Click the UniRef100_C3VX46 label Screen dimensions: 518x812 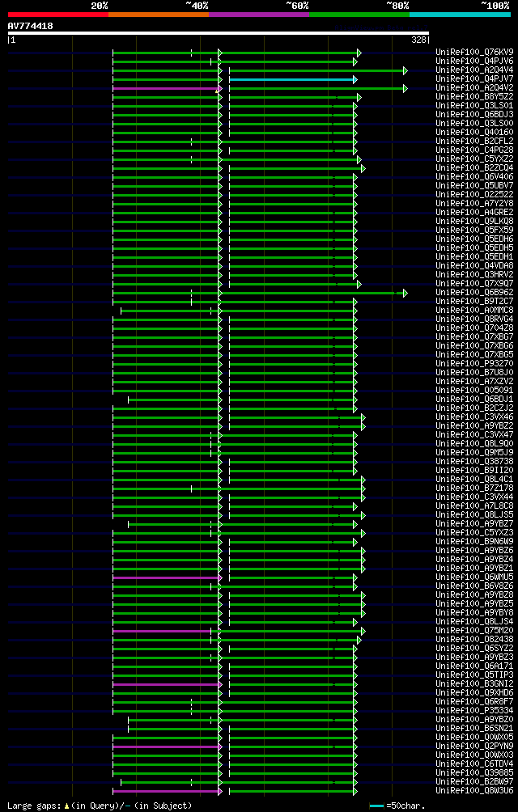474,417
